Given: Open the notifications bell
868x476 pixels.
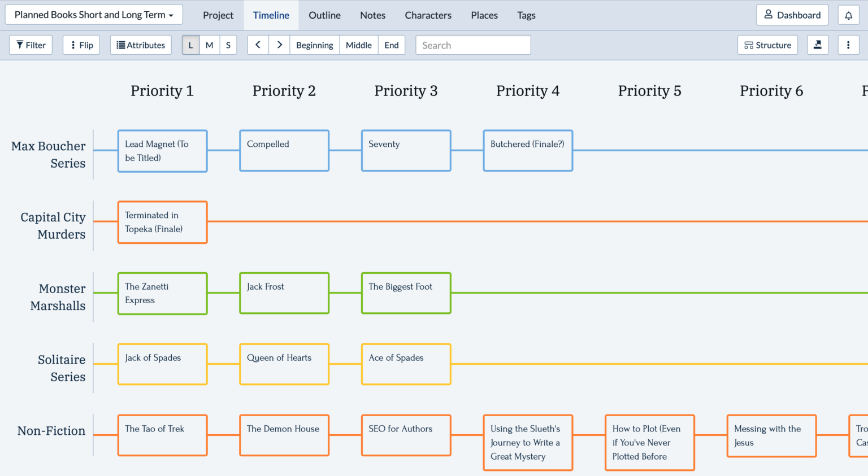Looking at the screenshot, I should point(848,15).
